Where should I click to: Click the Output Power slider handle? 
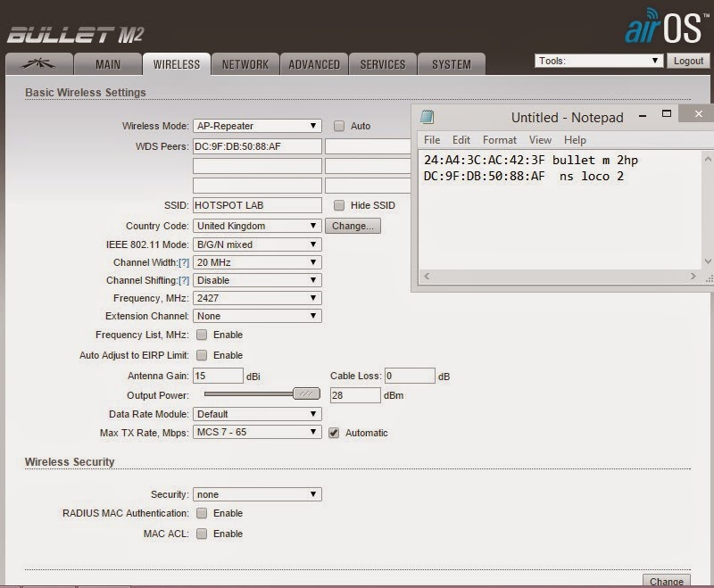(x=306, y=394)
